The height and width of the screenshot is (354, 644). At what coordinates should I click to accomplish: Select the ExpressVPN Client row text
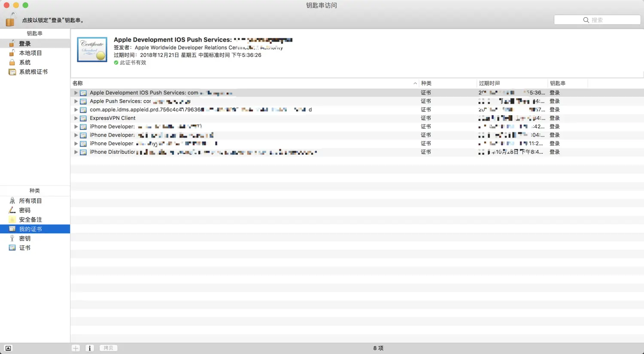pyautogui.click(x=112, y=118)
